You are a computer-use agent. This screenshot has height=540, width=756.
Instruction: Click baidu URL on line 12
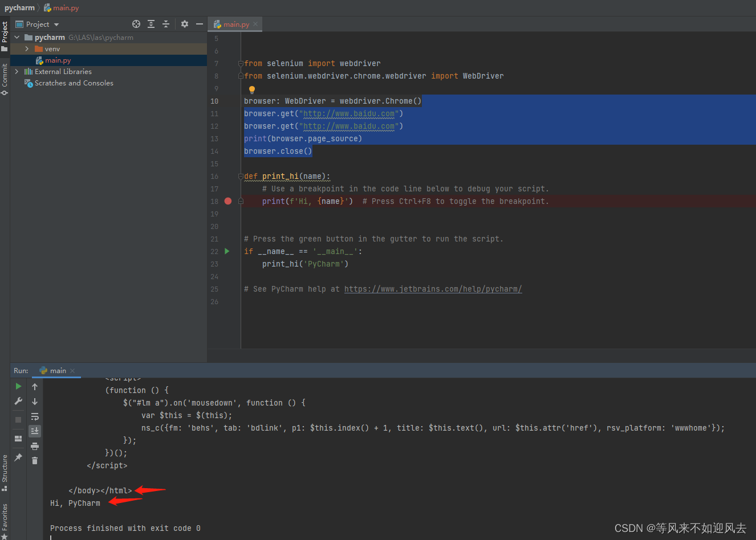348,126
